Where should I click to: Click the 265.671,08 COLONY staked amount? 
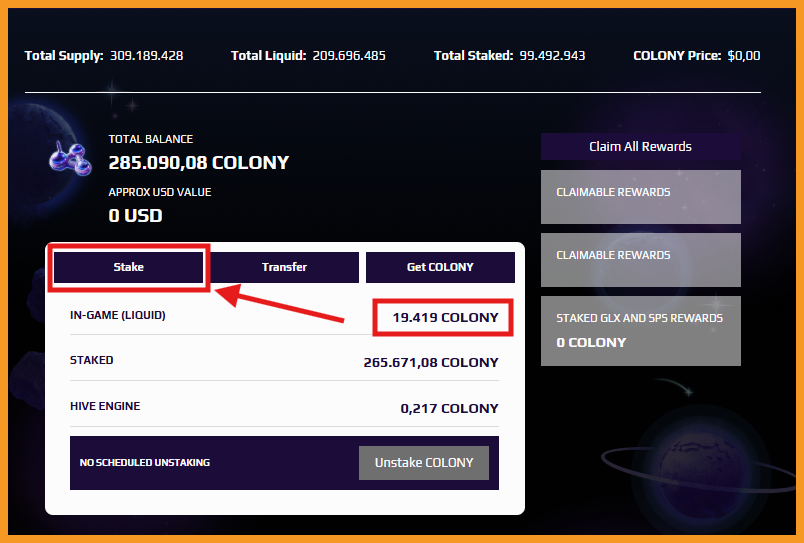pyautogui.click(x=431, y=363)
